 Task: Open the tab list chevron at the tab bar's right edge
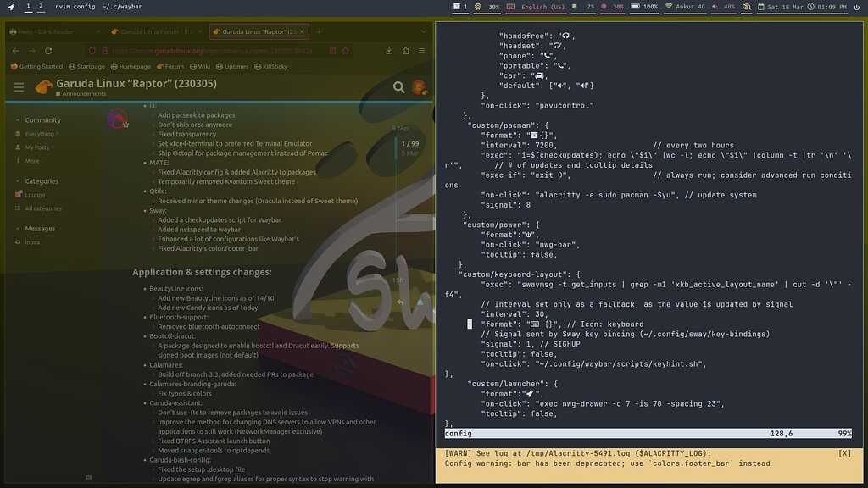[422, 31]
